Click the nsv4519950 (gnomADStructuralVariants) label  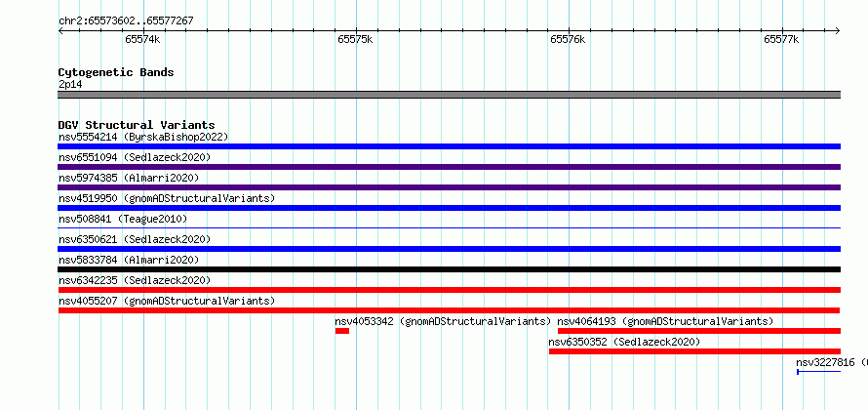click(167, 198)
